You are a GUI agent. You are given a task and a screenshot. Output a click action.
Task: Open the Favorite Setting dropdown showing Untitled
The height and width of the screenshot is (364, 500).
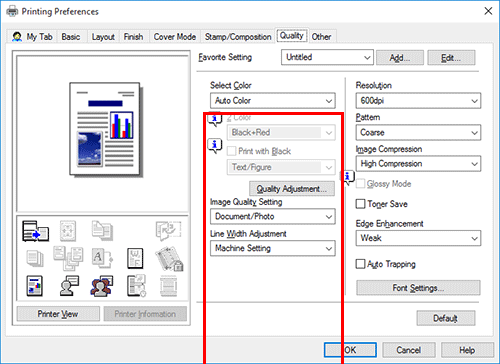[327, 57]
